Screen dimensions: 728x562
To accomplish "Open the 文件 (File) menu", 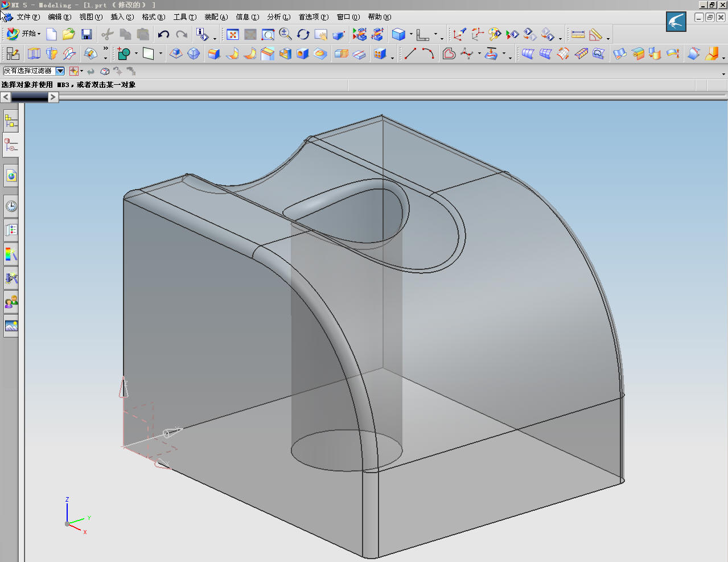I will click(x=27, y=17).
